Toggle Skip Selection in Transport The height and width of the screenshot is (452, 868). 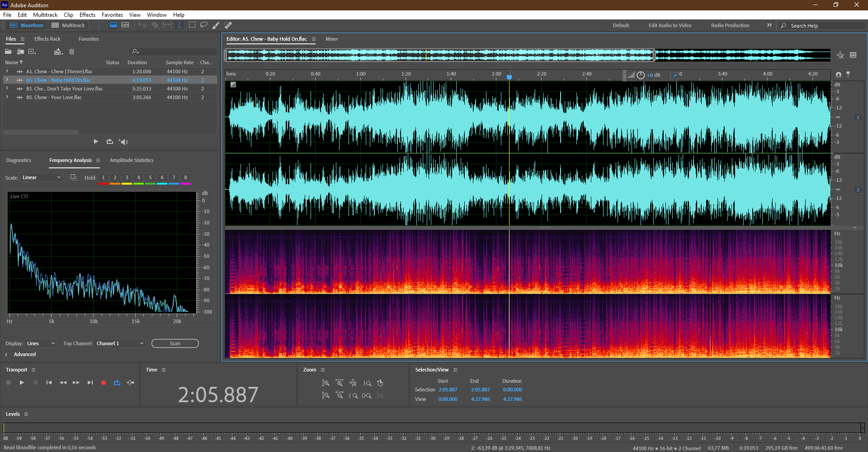(x=131, y=383)
